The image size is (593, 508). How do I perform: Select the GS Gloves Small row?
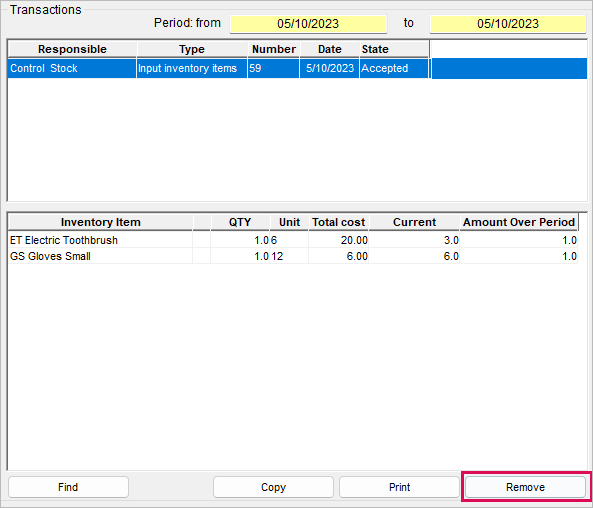(293, 256)
